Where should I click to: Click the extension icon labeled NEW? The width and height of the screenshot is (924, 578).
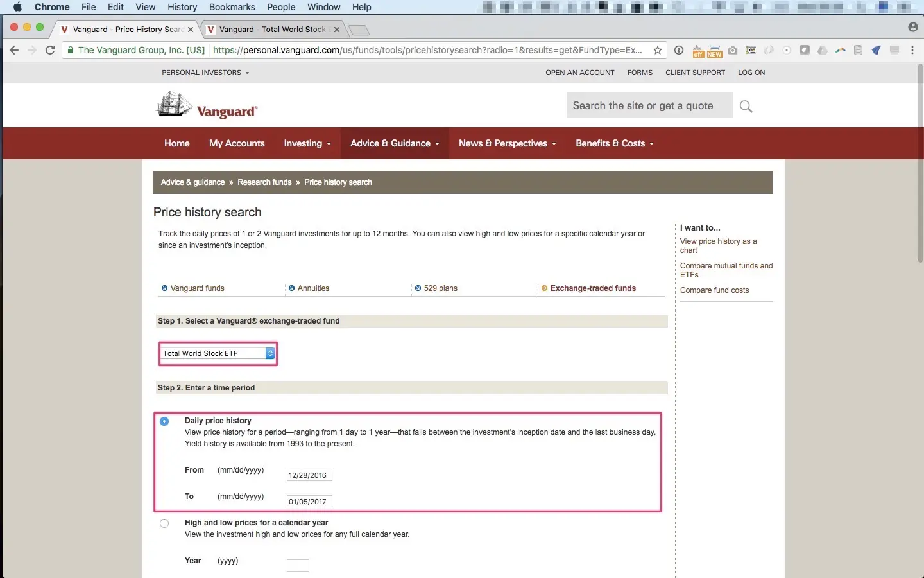click(x=715, y=51)
